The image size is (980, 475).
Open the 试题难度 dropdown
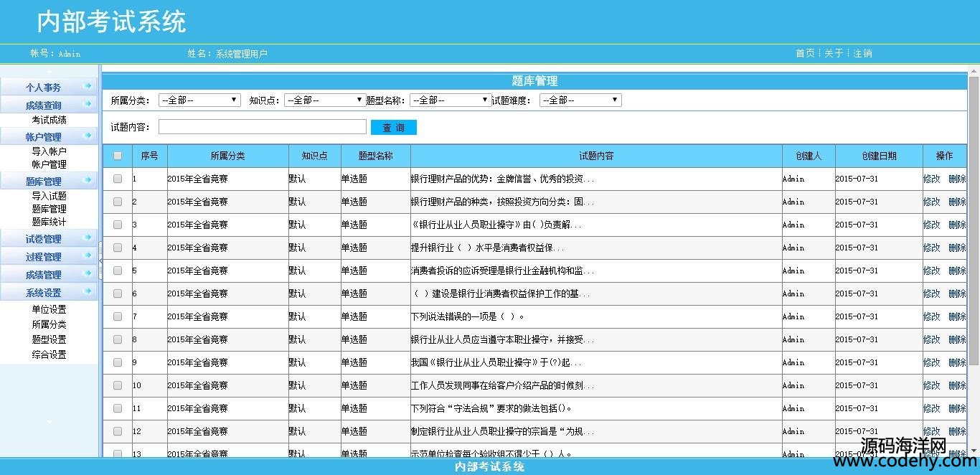tap(580, 100)
